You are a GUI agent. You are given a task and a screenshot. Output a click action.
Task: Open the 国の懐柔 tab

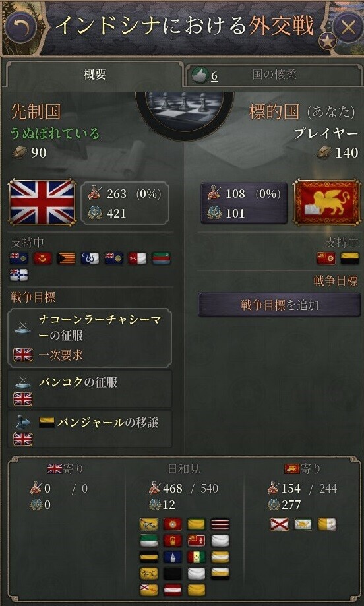(274, 75)
